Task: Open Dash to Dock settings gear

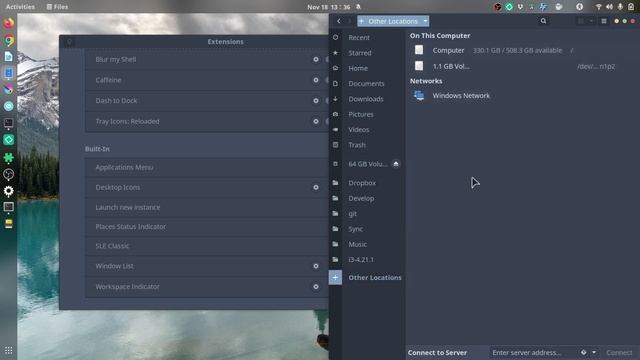Action: (316, 100)
